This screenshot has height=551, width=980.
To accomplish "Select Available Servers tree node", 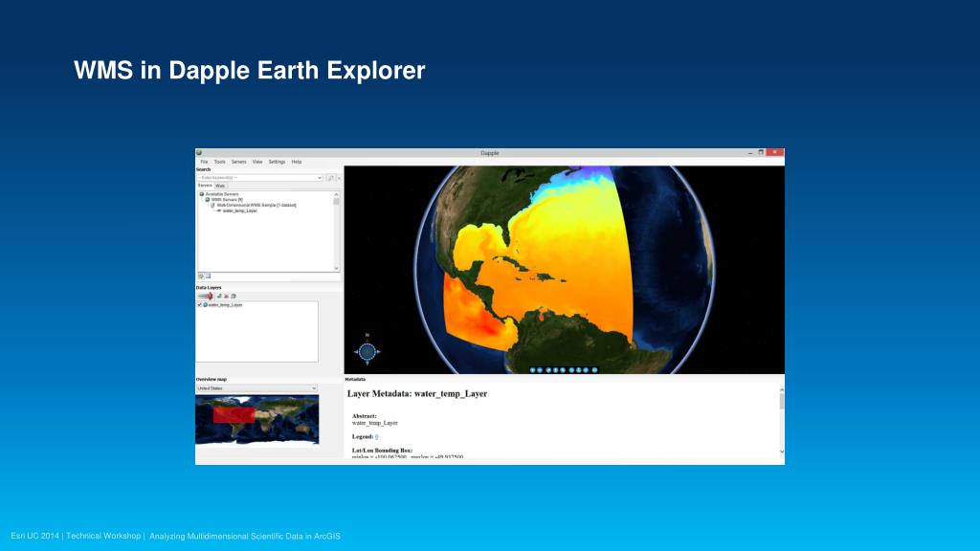I will tap(222, 194).
